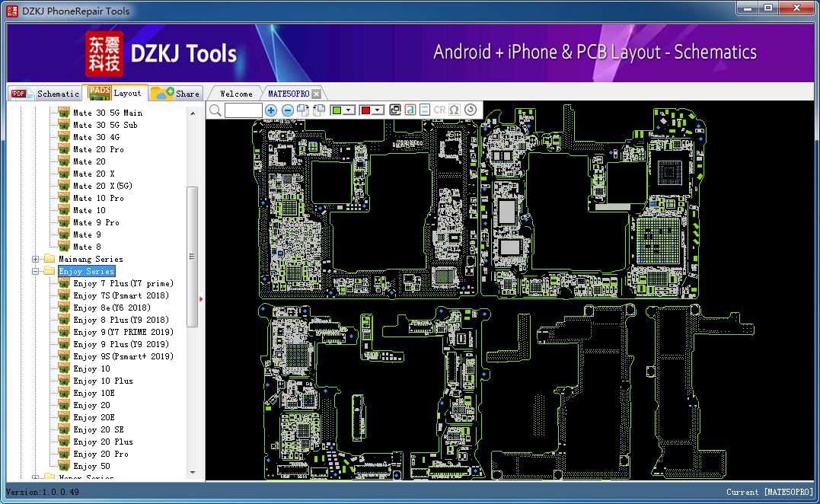Image resolution: width=820 pixels, height=504 pixels.
Task: Open Enjoy 20 SE layout
Action: pos(98,429)
